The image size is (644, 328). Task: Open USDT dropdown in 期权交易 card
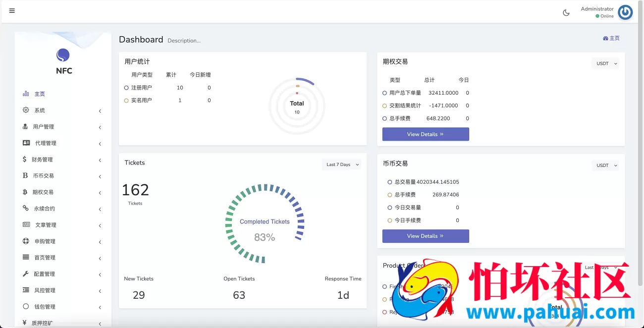tap(605, 63)
